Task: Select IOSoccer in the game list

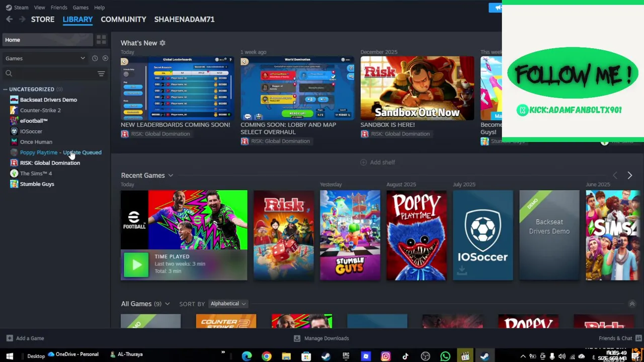Action: 31,131
